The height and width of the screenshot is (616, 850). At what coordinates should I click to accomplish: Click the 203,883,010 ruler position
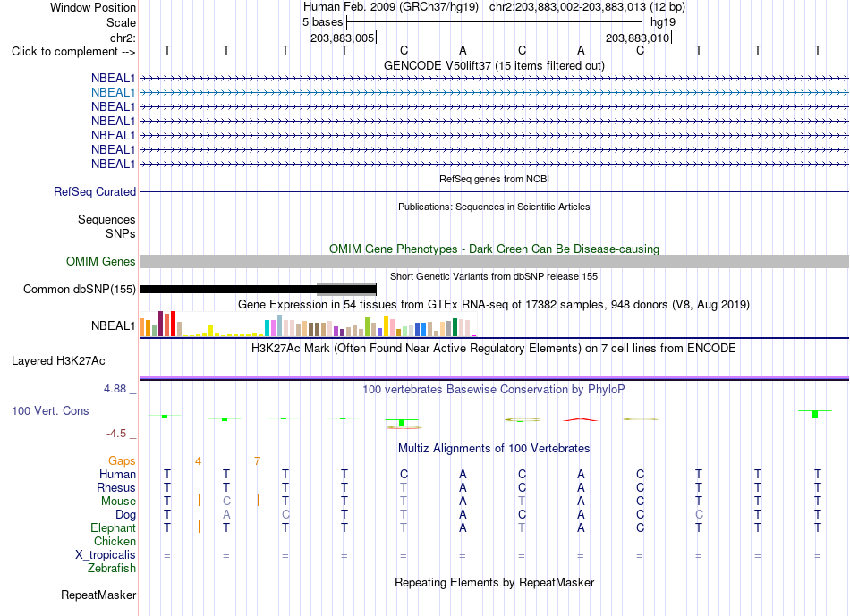coord(637,38)
